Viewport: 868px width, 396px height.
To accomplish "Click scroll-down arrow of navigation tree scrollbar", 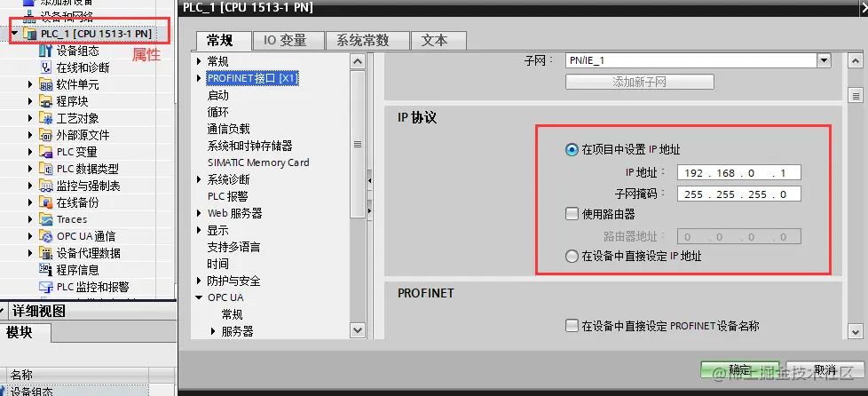I will pyautogui.click(x=359, y=330).
